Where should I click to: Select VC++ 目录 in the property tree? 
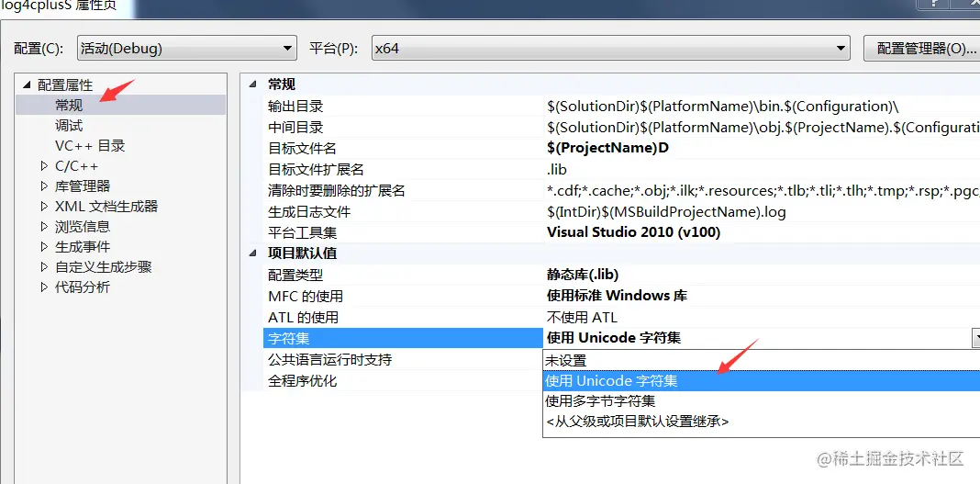click(x=90, y=146)
